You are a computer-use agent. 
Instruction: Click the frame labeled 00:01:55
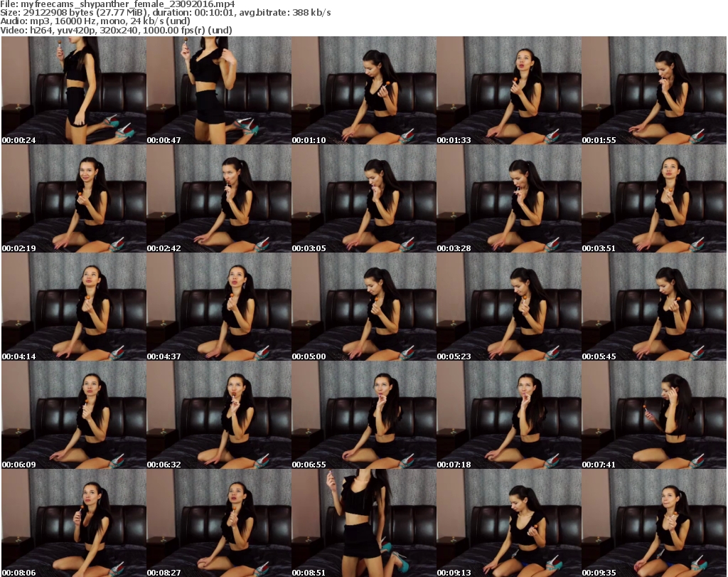tap(653, 90)
